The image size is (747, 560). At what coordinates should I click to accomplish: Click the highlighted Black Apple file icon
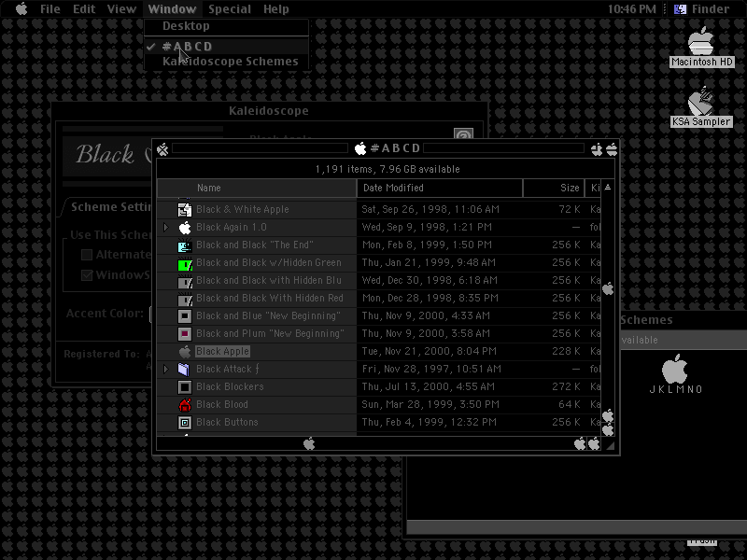point(185,352)
